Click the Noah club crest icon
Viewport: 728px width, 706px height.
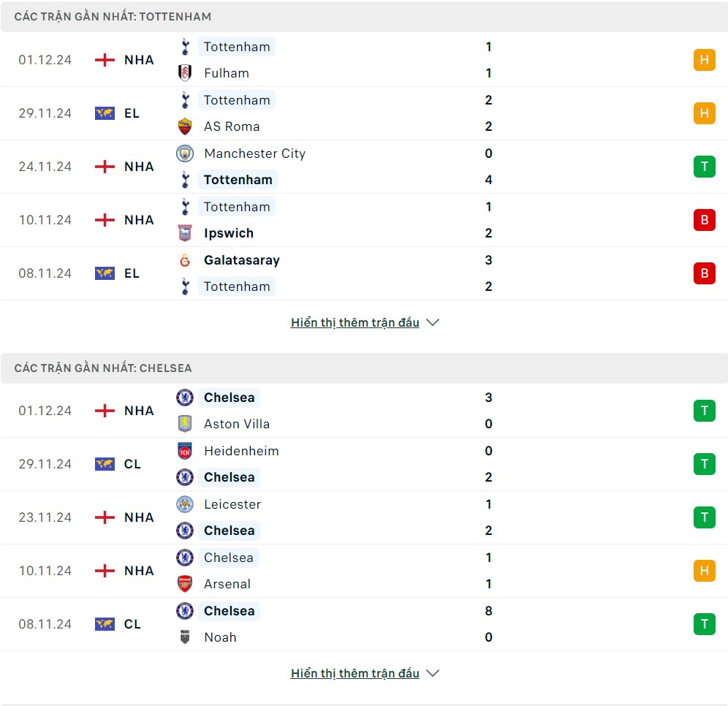coord(185,637)
